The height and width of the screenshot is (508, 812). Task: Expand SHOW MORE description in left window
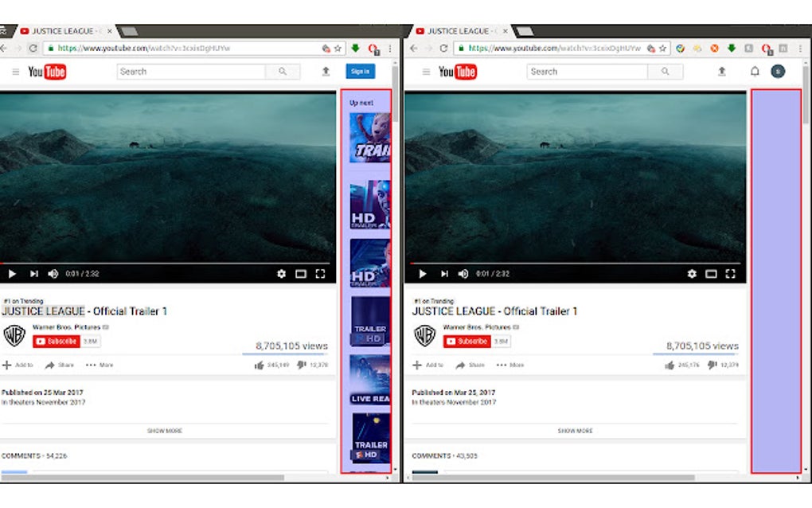165,431
